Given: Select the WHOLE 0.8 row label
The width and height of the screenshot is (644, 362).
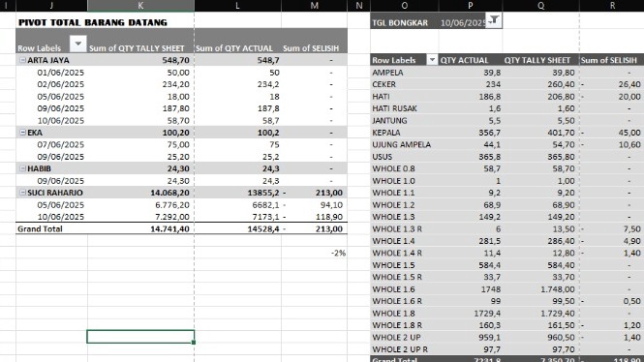Looking at the screenshot, I should pos(393,168).
